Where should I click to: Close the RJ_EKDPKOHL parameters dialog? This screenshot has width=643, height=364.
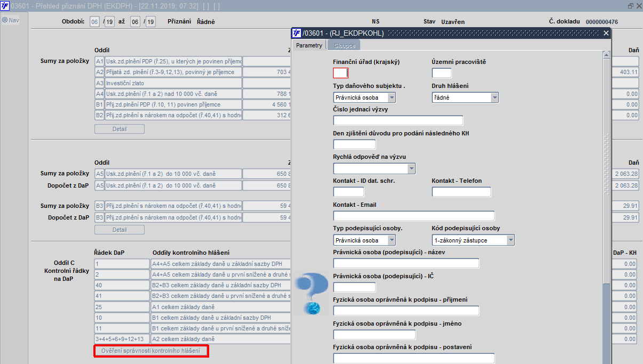[606, 33]
